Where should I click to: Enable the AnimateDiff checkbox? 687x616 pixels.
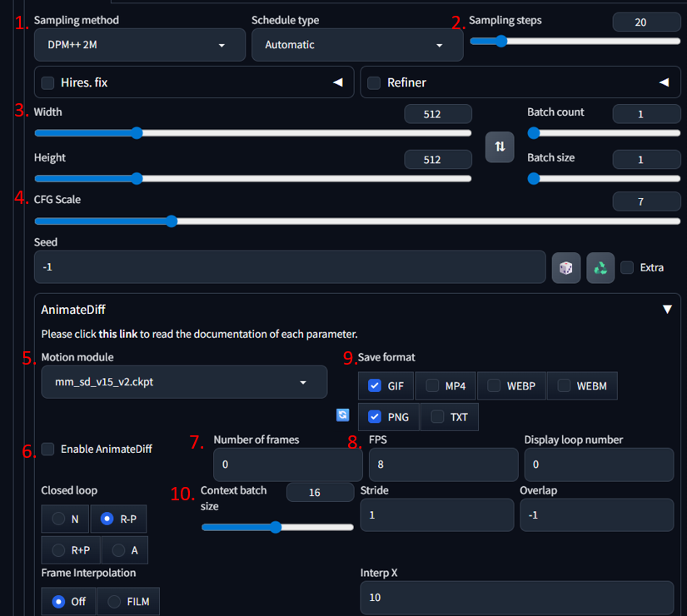pyautogui.click(x=48, y=450)
